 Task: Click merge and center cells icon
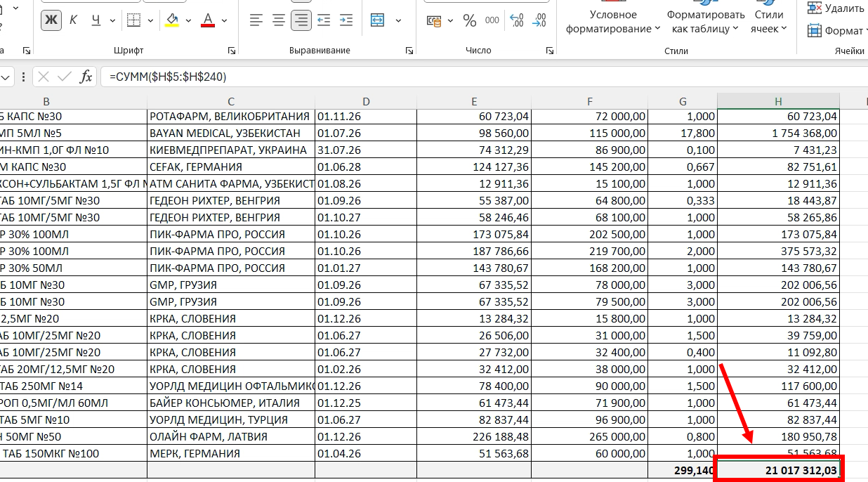378,20
